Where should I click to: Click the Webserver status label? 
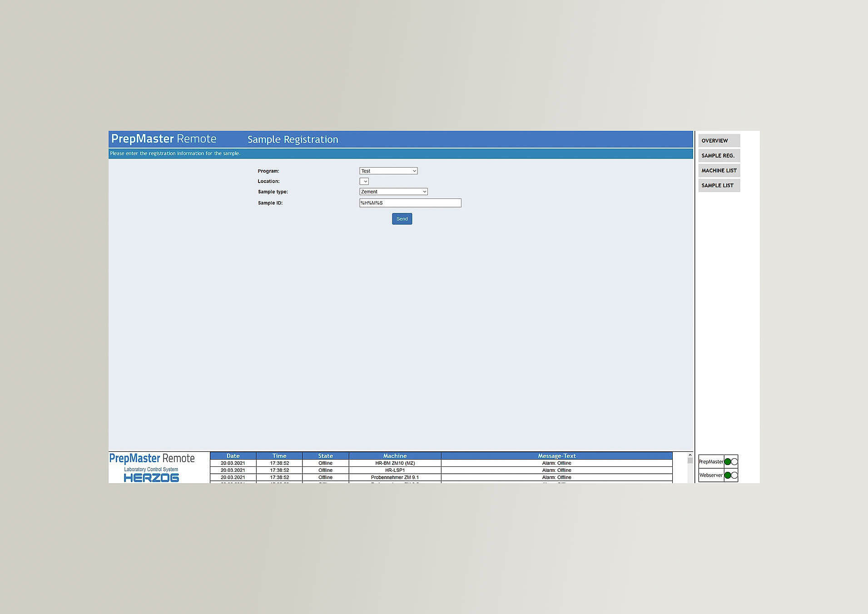point(711,475)
